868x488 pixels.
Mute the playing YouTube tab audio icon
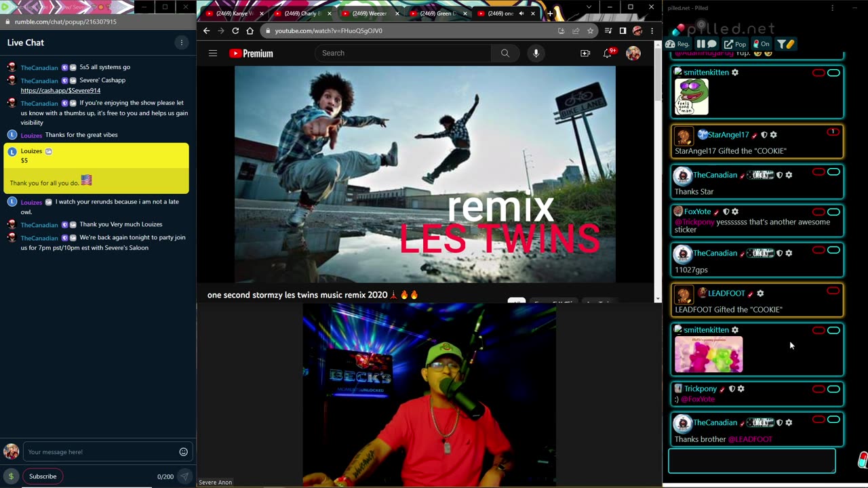point(521,14)
